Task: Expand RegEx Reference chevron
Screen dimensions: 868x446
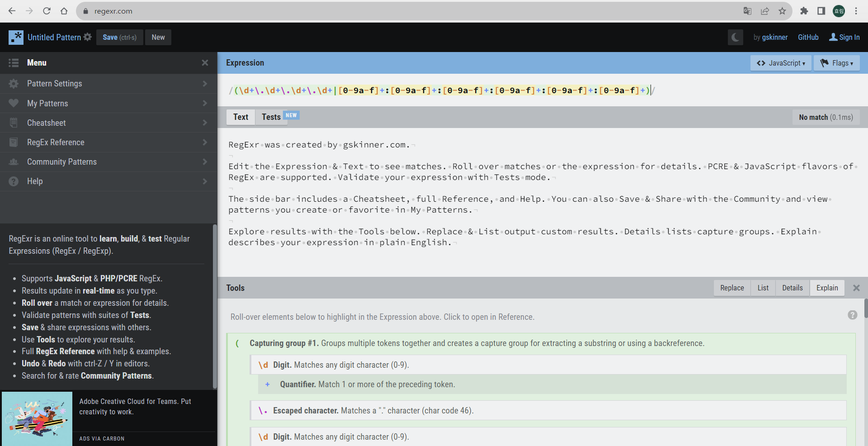Action: coord(205,142)
